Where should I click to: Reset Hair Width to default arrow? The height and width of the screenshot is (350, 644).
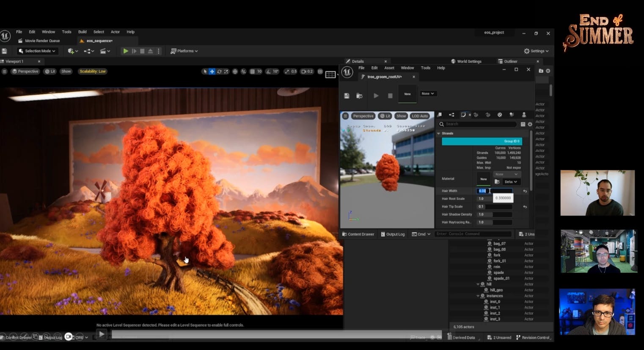[x=525, y=191]
